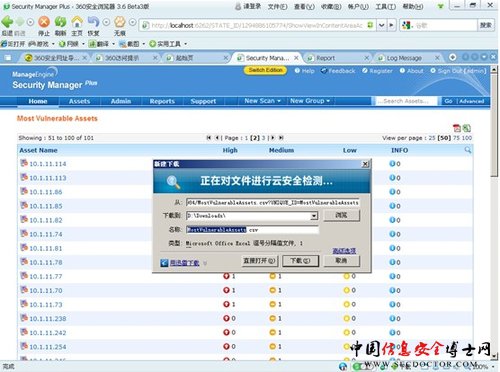
Task: Open the 收藏(B) menu
Action: pos(331,6)
